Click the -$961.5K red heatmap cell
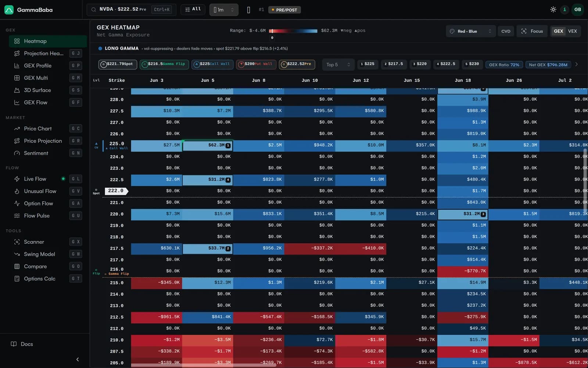 (157, 317)
